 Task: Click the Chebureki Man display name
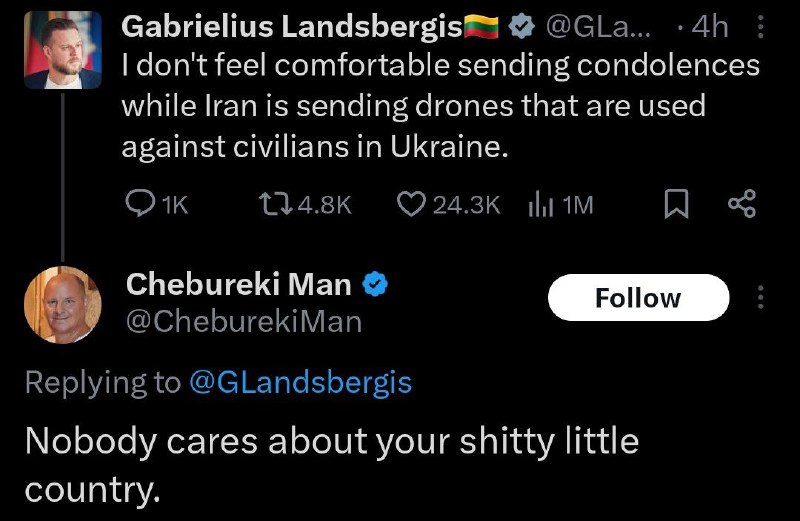coord(238,285)
